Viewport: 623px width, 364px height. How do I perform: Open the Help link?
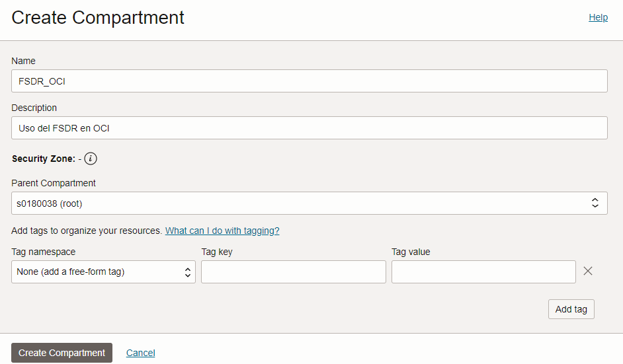[x=598, y=17]
